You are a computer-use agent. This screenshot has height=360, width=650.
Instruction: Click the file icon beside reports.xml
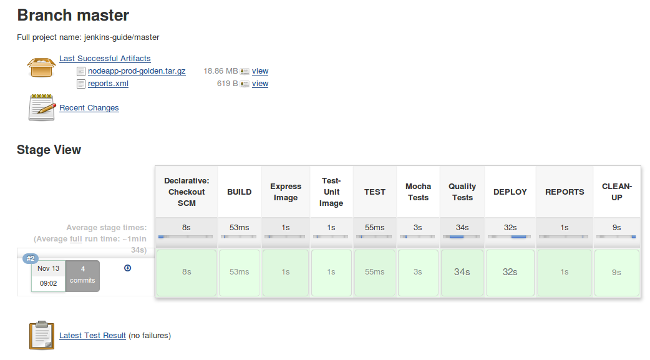81,84
